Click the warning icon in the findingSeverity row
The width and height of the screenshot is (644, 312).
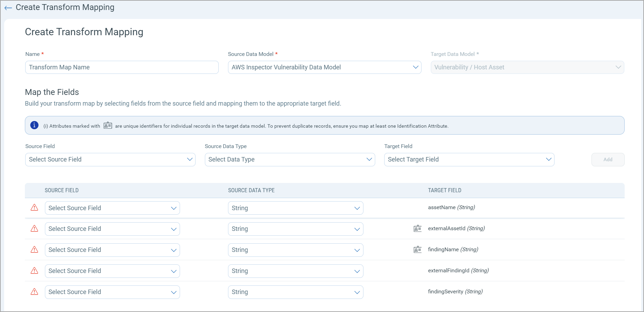[x=35, y=292]
